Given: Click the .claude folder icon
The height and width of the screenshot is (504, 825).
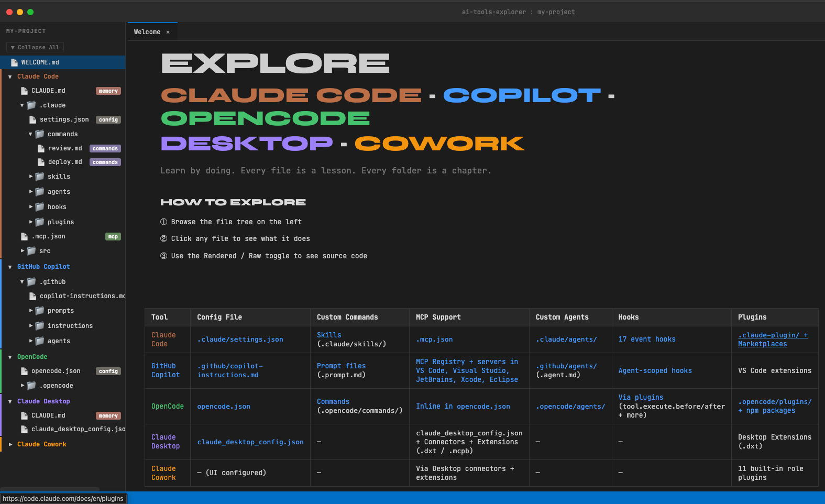Looking at the screenshot, I should pyautogui.click(x=31, y=105).
